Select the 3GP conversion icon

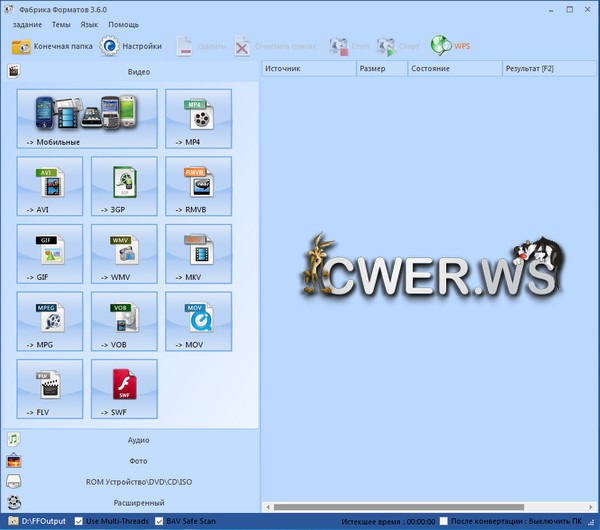[124, 186]
